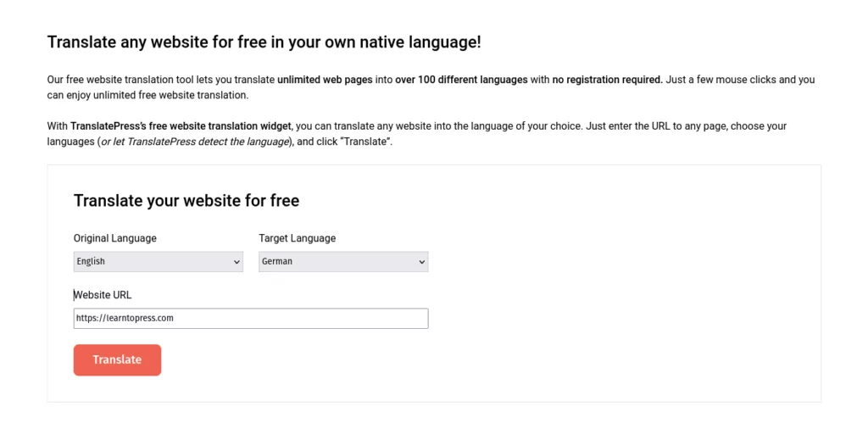Screen dimensions: 868x423
Task: Click the "Website URL" field label
Action: tap(103, 295)
